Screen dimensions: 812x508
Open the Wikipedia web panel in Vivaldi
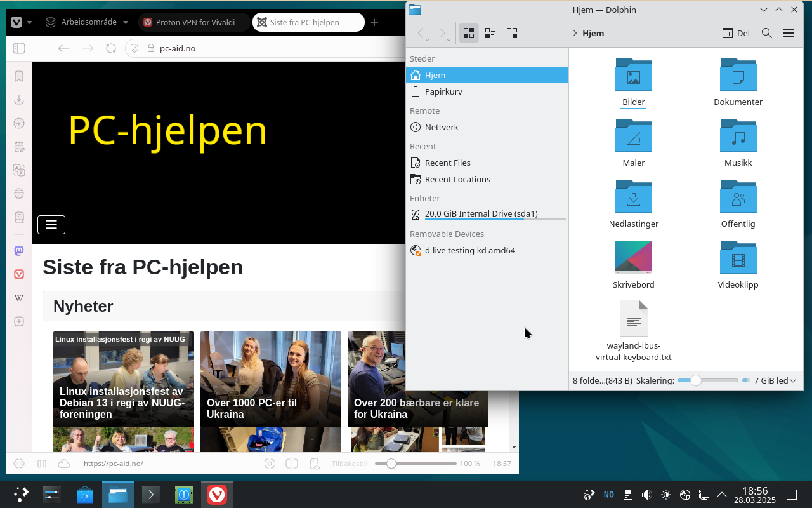(x=19, y=298)
